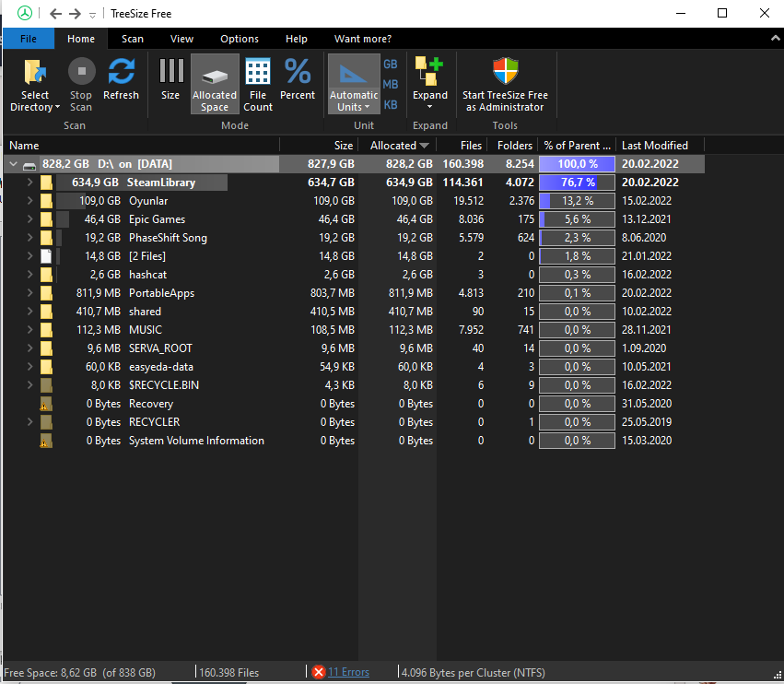This screenshot has height=684, width=784.
Task: Open the View tab
Action: point(181,39)
